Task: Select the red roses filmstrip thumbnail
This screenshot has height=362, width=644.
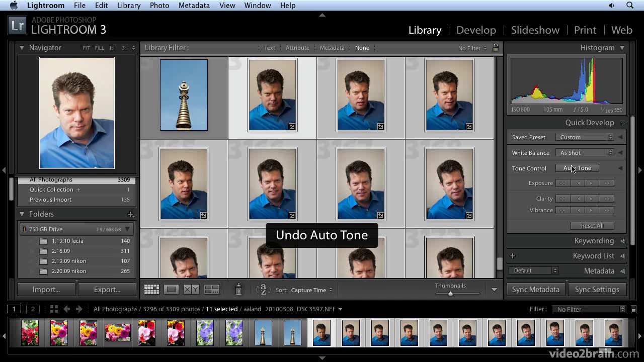Action: 30,333
